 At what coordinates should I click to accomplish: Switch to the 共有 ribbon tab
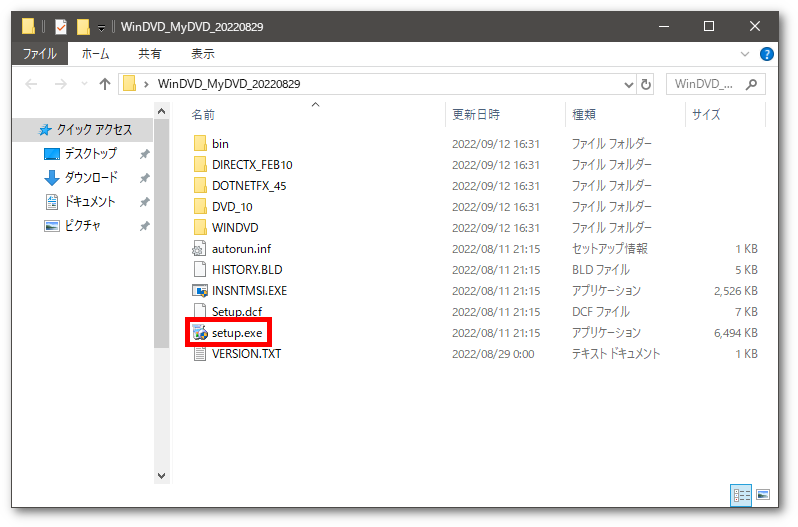coord(150,53)
